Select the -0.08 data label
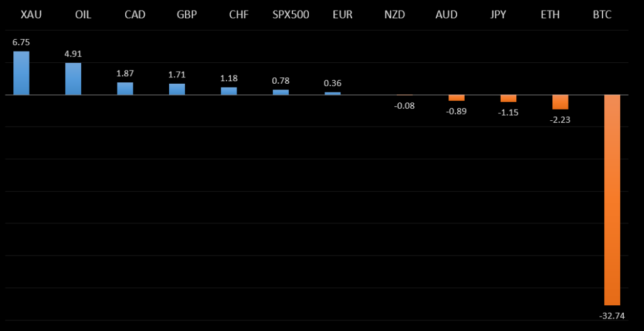The height and width of the screenshot is (331, 644). tap(404, 105)
